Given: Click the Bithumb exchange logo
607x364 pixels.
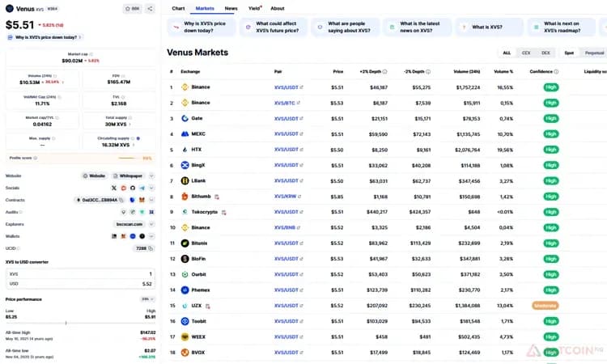Looking at the screenshot, I should pos(185,197).
